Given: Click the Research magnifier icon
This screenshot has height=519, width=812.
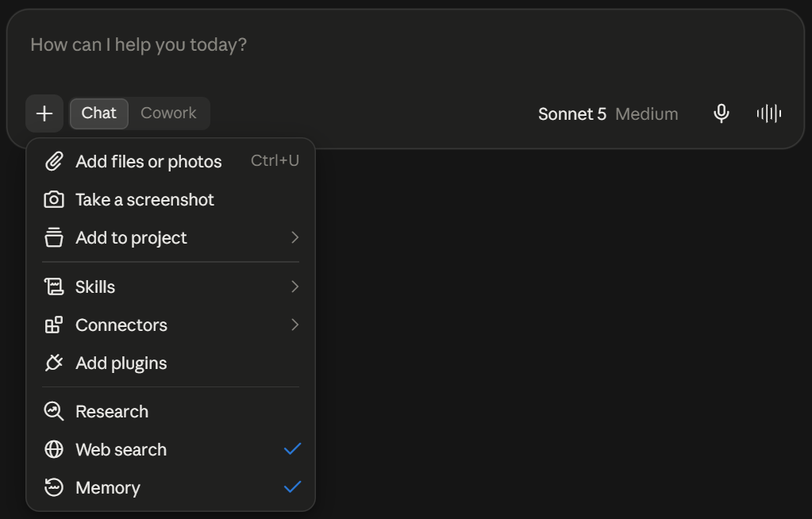Looking at the screenshot, I should click(54, 411).
